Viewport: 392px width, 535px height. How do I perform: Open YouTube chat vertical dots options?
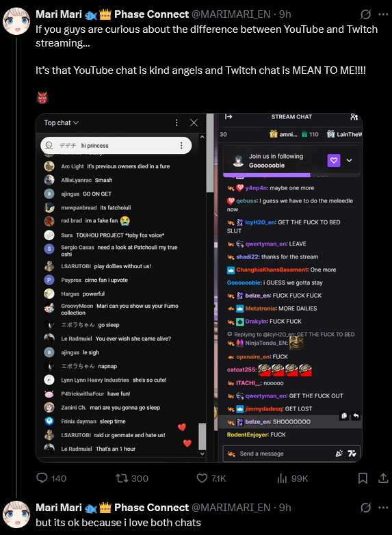(177, 123)
